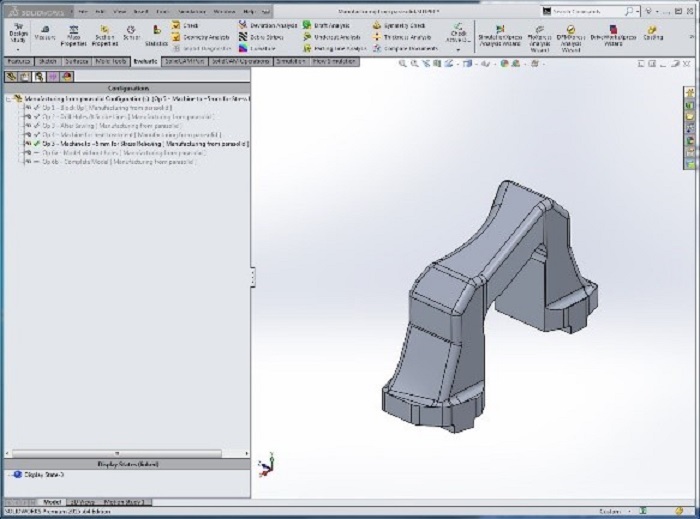
Task: Click the Zoom to Fit view icon
Action: (x=403, y=63)
